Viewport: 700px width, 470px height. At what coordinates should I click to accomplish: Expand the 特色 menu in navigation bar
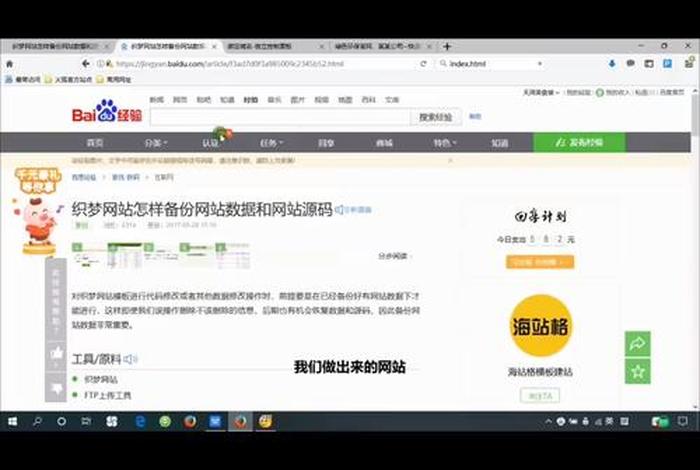coord(445,143)
